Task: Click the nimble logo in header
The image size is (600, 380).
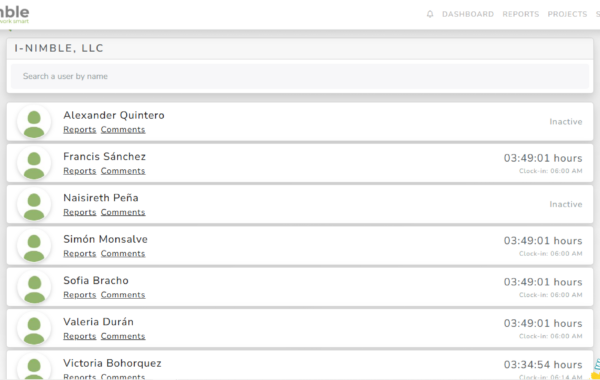Action: point(14,15)
